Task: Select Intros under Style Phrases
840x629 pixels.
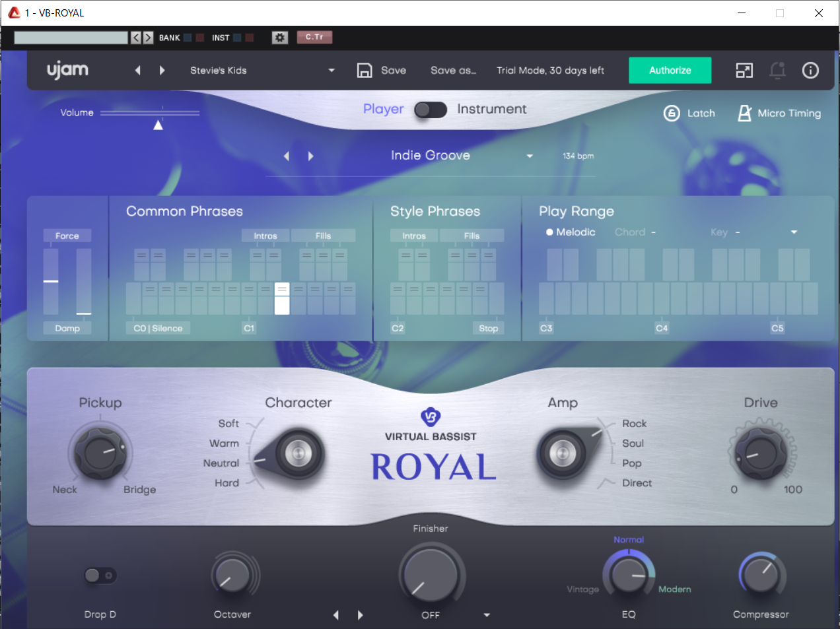Action: [x=414, y=236]
